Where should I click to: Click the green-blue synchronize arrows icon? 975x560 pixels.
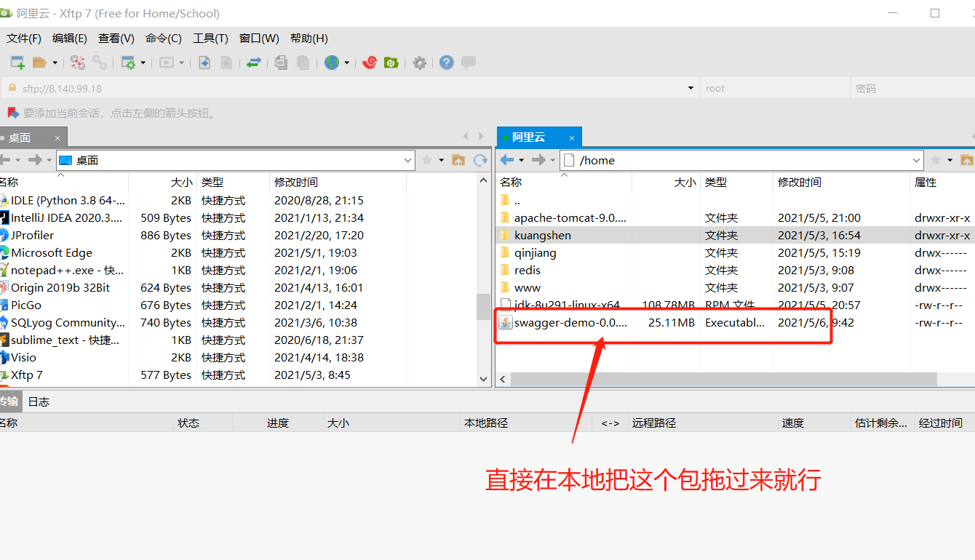(x=253, y=63)
